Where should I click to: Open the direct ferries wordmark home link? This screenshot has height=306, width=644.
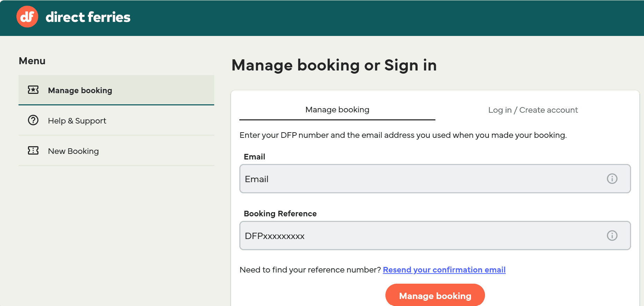(88, 17)
